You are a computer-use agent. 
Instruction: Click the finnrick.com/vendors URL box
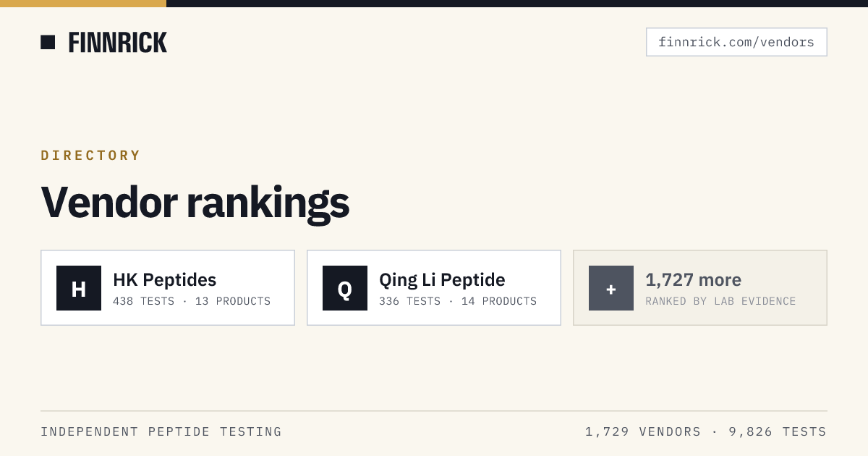736,42
